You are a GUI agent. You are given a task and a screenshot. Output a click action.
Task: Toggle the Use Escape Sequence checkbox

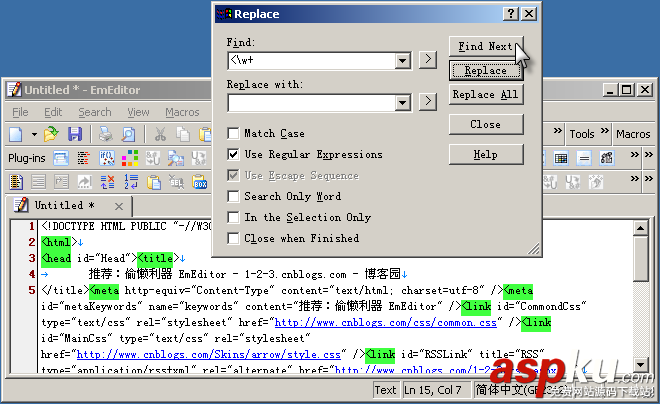click(233, 175)
